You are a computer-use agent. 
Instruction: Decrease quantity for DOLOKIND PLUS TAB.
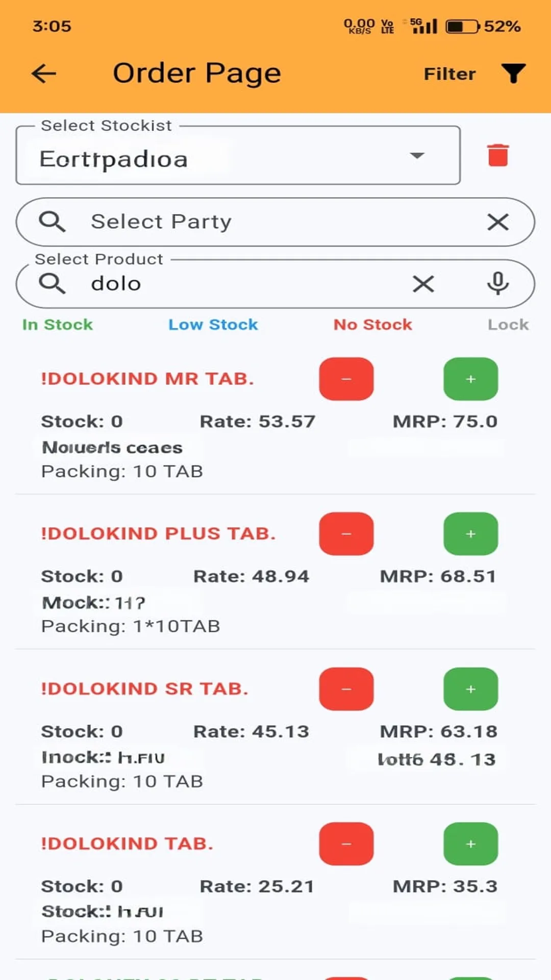[346, 534]
